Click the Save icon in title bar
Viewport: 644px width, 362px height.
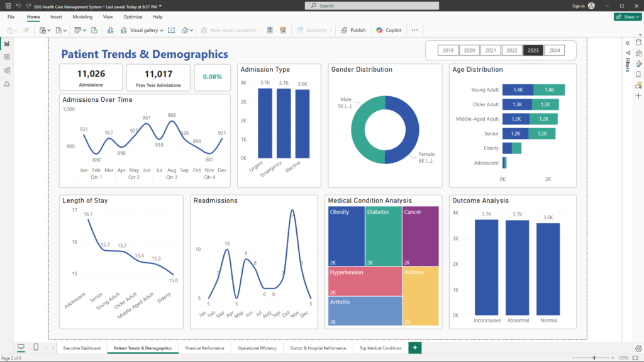tap(7, 6)
